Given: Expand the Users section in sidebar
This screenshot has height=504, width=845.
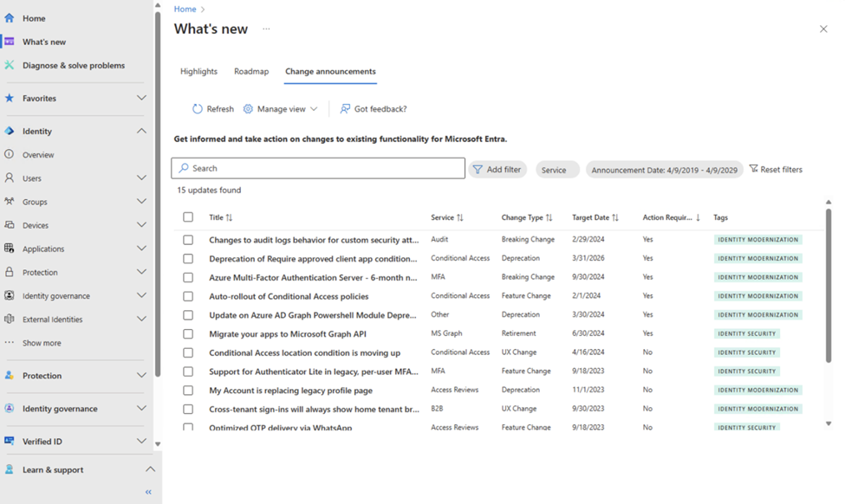Looking at the screenshot, I should click(x=141, y=178).
